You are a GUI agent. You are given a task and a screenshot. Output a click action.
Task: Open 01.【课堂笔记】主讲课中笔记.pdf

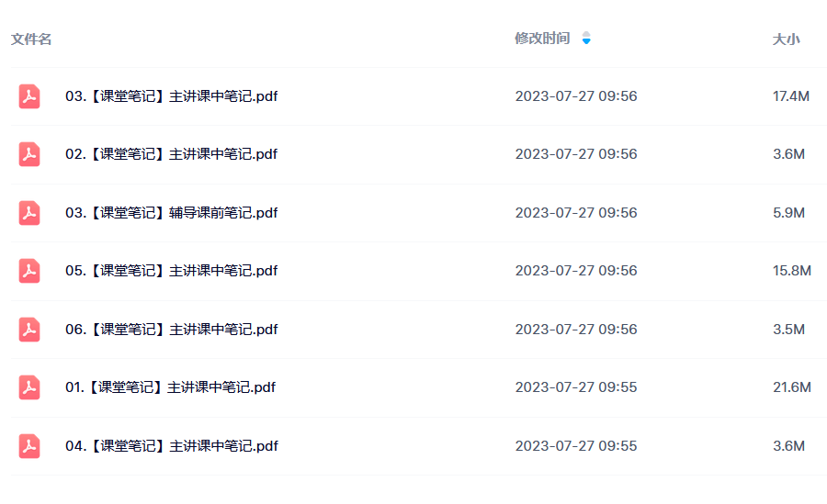[x=170, y=387]
